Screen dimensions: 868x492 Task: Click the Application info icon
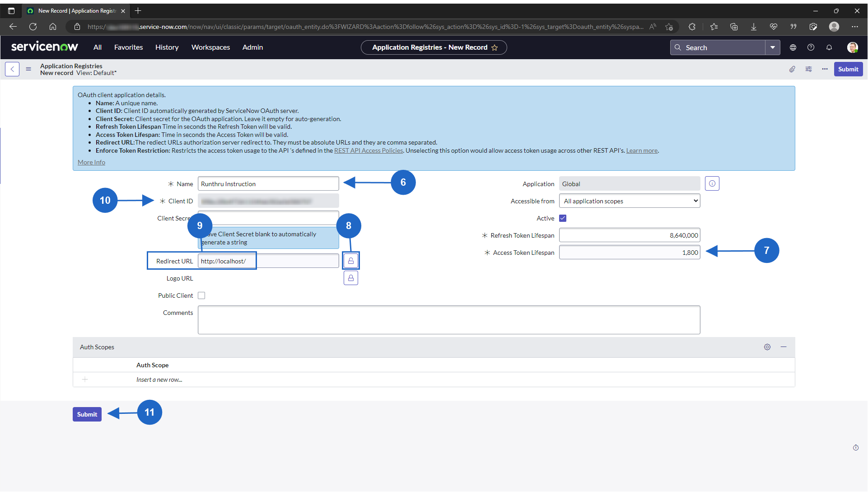712,184
